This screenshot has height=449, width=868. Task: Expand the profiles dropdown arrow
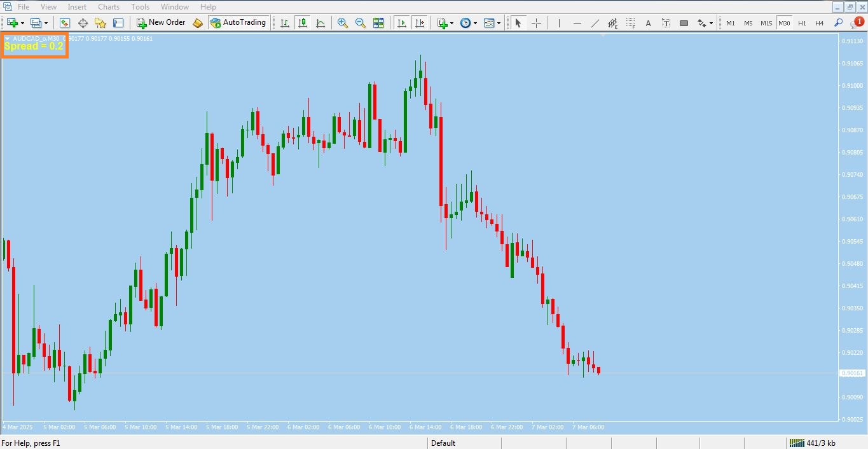click(x=46, y=23)
